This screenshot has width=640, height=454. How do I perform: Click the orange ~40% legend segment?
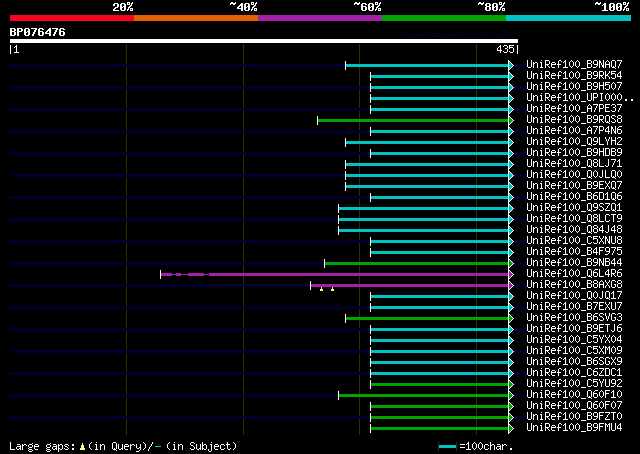(x=196, y=18)
